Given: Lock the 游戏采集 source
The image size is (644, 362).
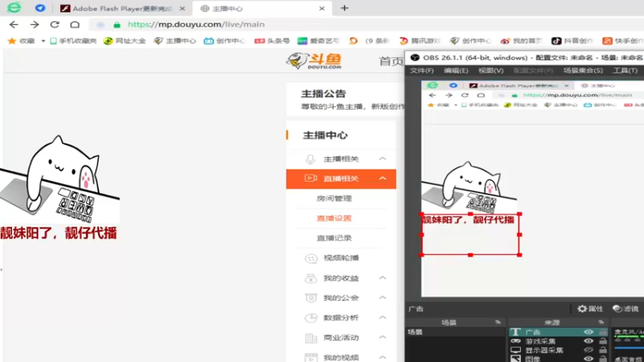Looking at the screenshot, I should pos(603,340).
